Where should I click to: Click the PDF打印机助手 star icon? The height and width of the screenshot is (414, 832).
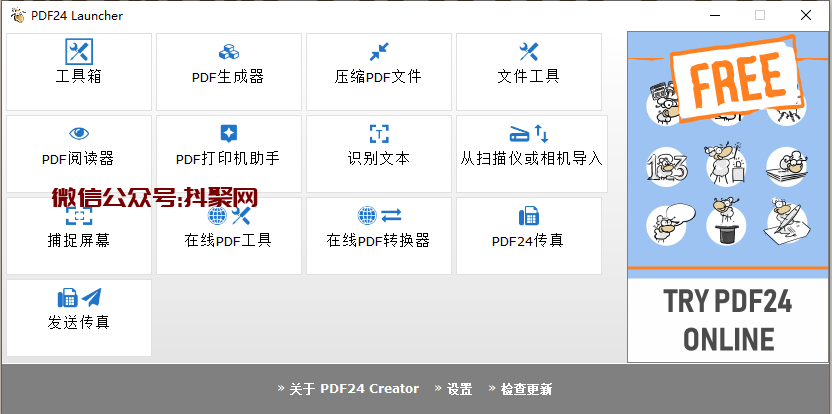229,134
